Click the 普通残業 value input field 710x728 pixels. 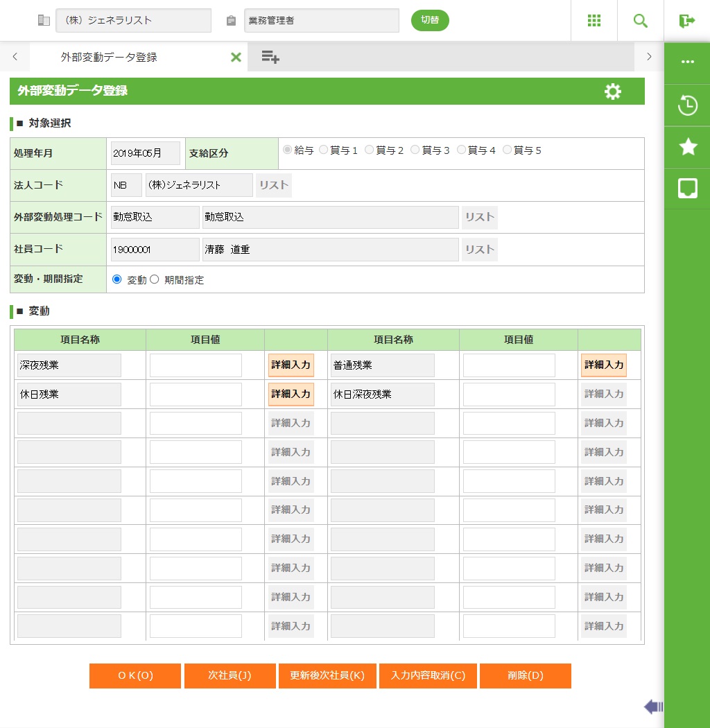(509, 365)
